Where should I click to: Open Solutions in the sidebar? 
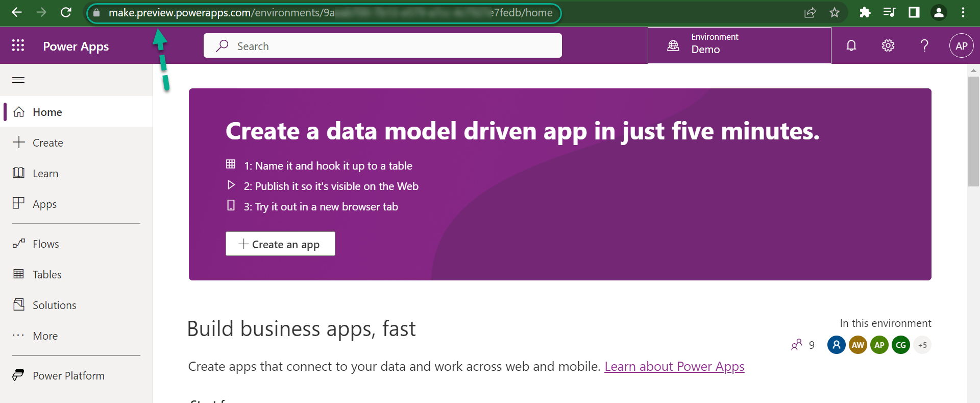[77, 305]
